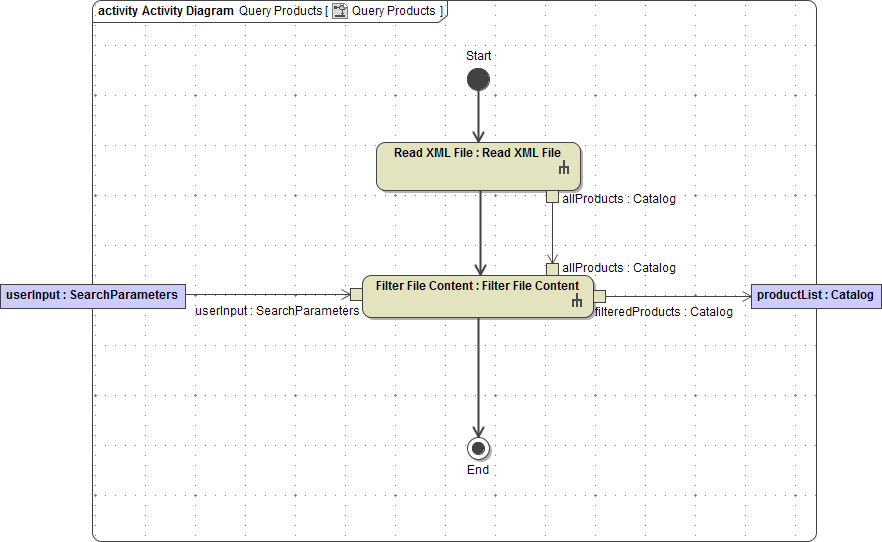This screenshot has width=882, height=542.
Task: Click the Start initial node black circle
Action: [478, 80]
